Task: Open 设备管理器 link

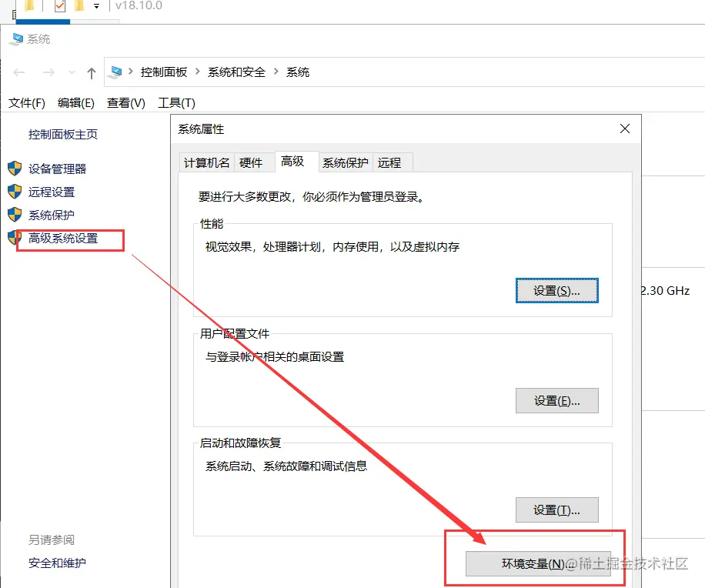Action: point(57,169)
